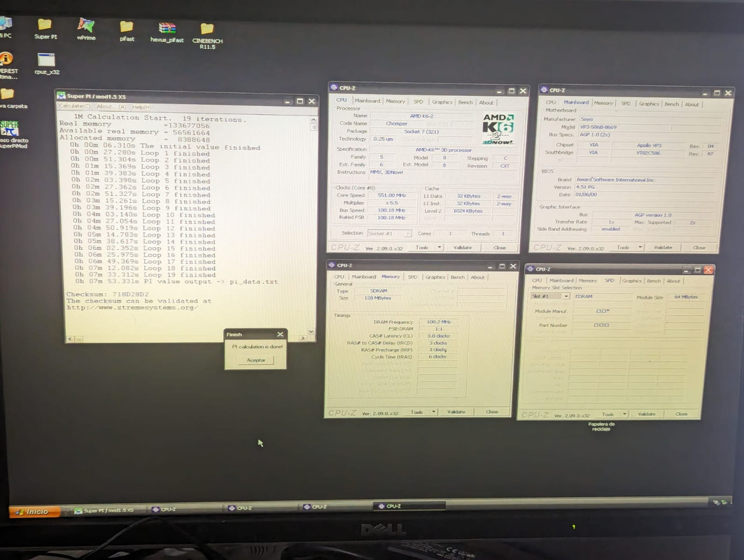Open Tools dropdown arrow in Mainboard window
744x560 pixels.
click(x=640, y=247)
